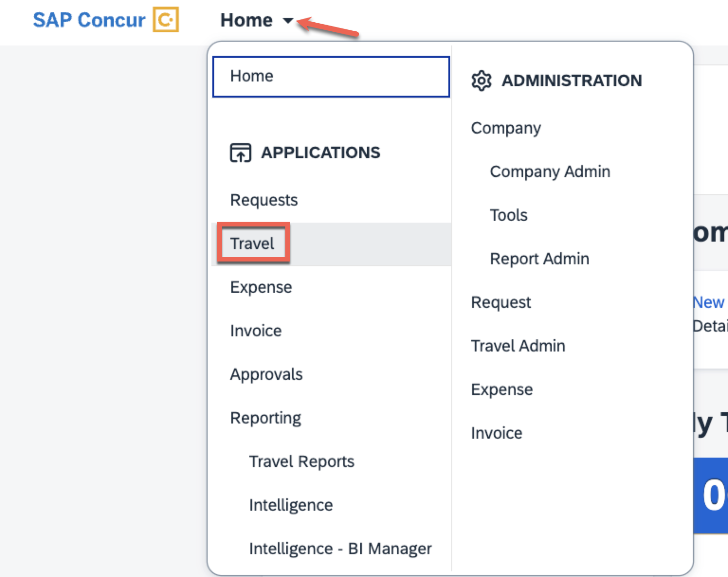Open Invoice under Applications
Screen dimensions: 728x577
pos(256,331)
